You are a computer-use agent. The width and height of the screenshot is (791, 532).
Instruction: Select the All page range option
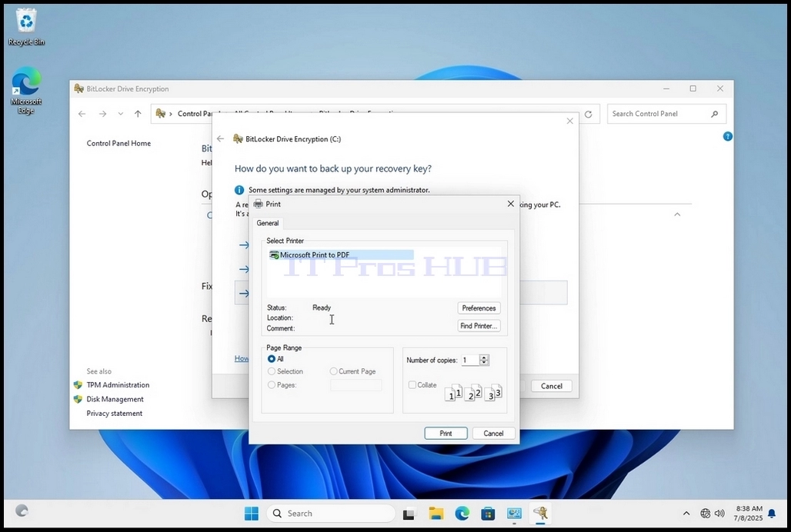(x=275, y=359)
